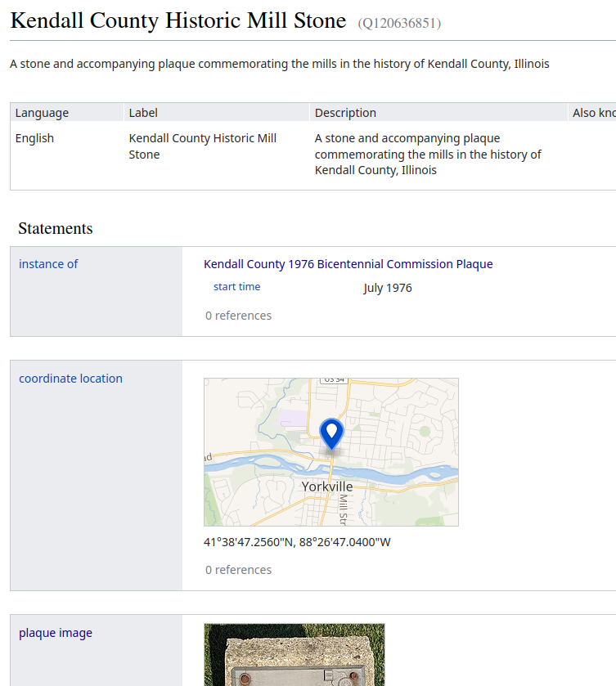Open the "coordinate location" property link
The image size is (616, 686).
pos(70,379)
